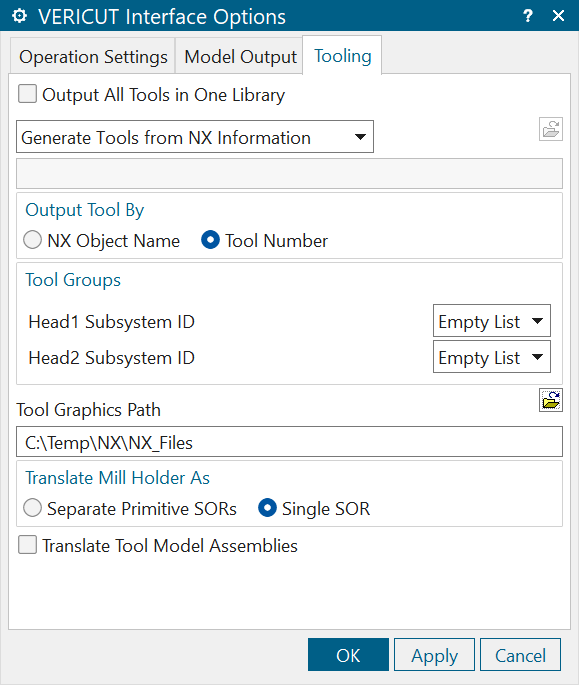Cancel the dialog
Image resolution: width=579 pixels, height=685 pixels.
tap(520, 654)
